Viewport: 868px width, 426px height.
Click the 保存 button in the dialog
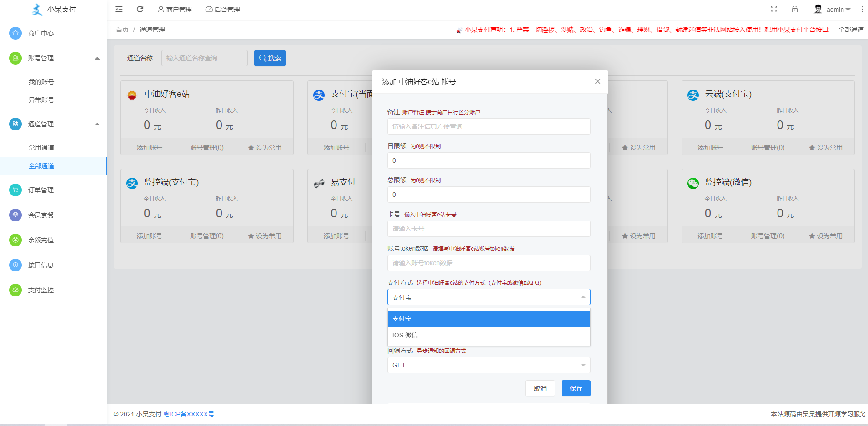pos(576,388)
